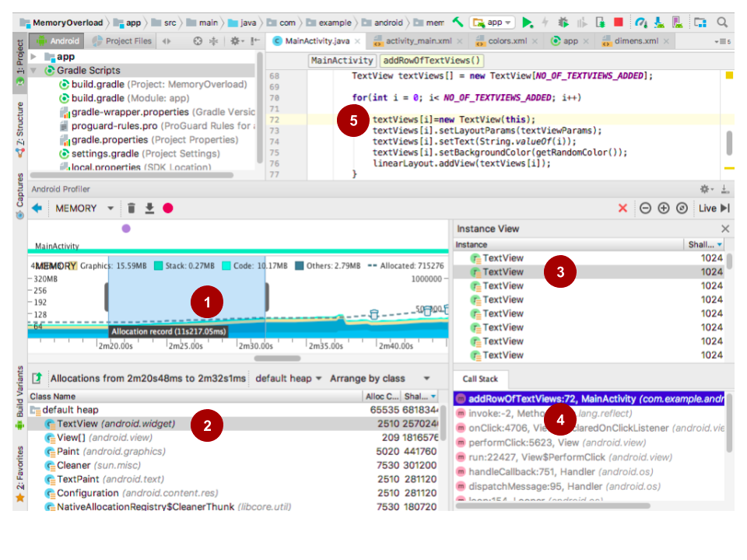Open the default heap dropdown
Screen dimensions: 747x560
[288, 379]
